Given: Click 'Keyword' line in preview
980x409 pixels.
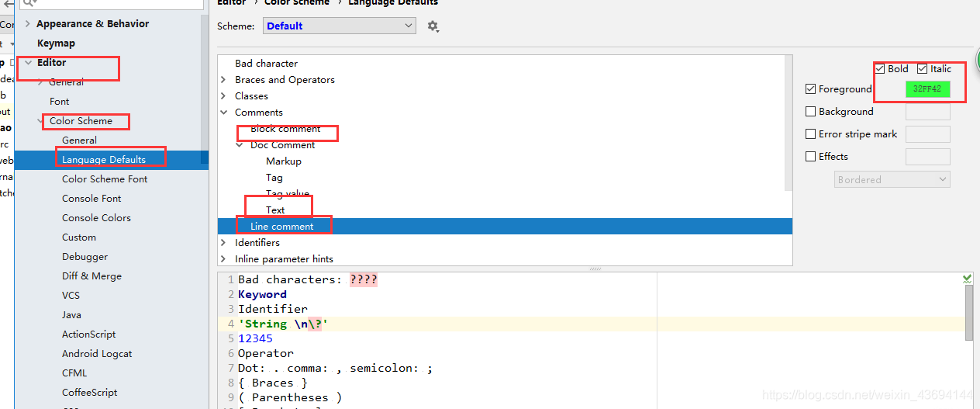Looking at the screenshot, I should [x=262, y=295].
